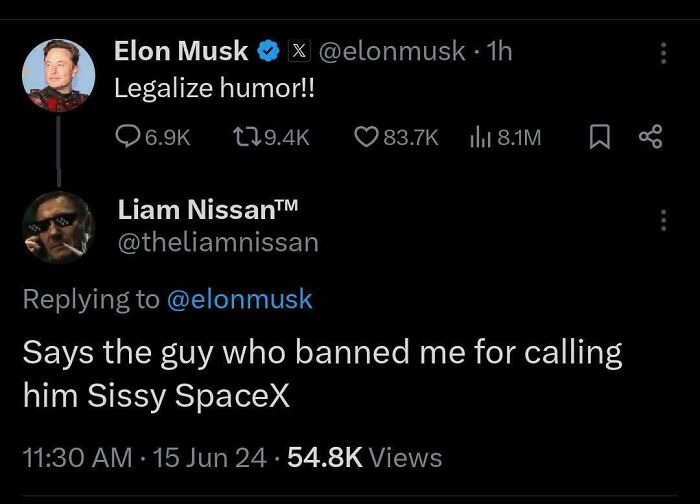Open view analytics bar-chart icon
700x504 pixels.
(x=479, y=137)
